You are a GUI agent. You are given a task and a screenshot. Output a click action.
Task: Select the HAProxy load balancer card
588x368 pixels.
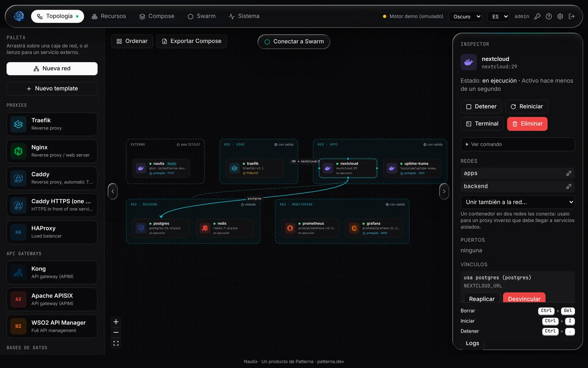coord(52,232)
